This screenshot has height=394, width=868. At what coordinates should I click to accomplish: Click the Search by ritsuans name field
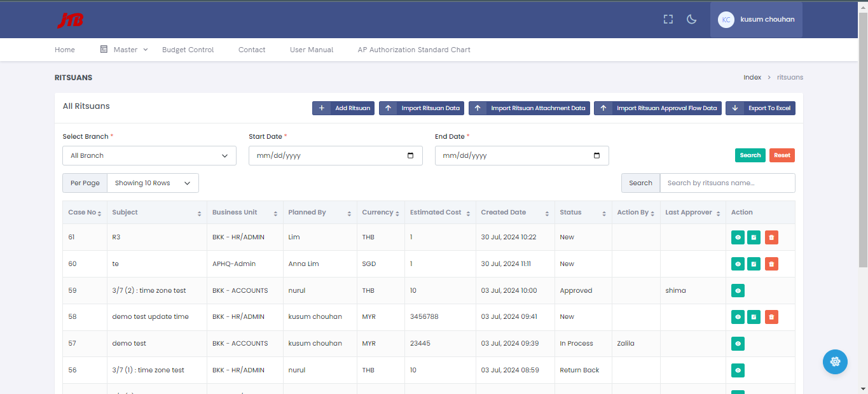pos(727,183)
